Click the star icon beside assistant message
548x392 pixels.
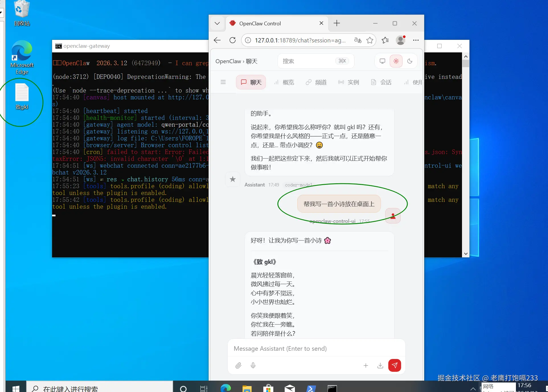[233, 179]
